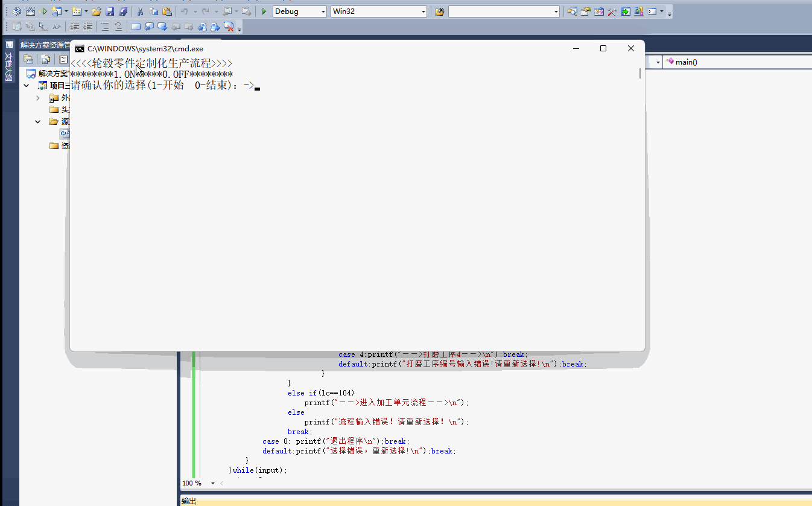The width and height of the screenshot is (812, 506).
Task: Click the Save All icon
Action: tap(123, 11)
